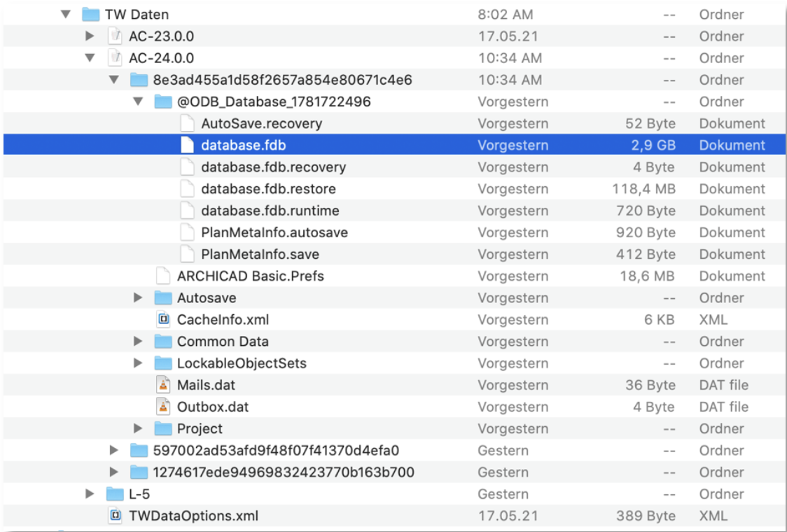Viewport: 787px width, 532px height.
Task: Click the 597002ad53afd9f48f07f41370d4efa0 folder icon
Action: pos(139,450)
